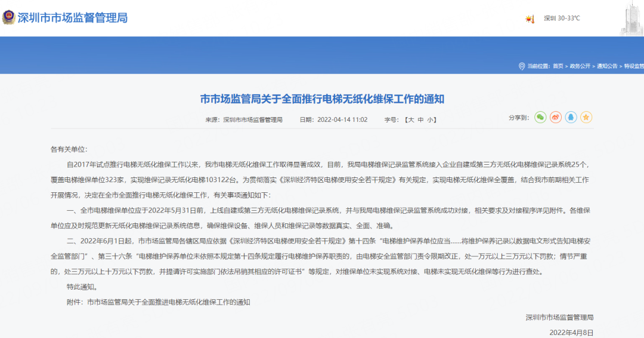Image resolution: width=644 pixels, height=338 pixels.
Task: Open the attachment 市市场监管局关于全面推进电梯无纸化维保工作的通知
Action: [x=168, y=302]
